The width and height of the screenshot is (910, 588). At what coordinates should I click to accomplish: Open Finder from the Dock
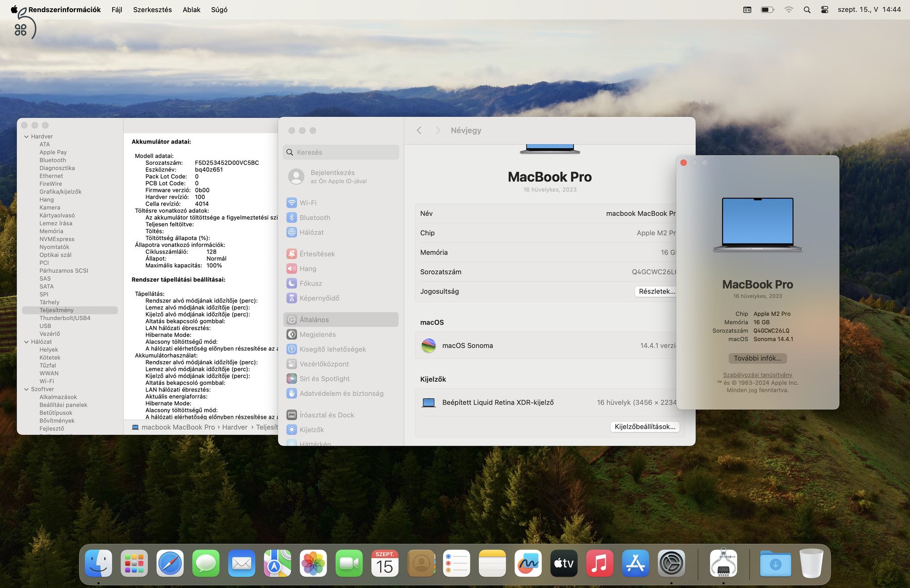pyautogui.click(x=98, y=563)
